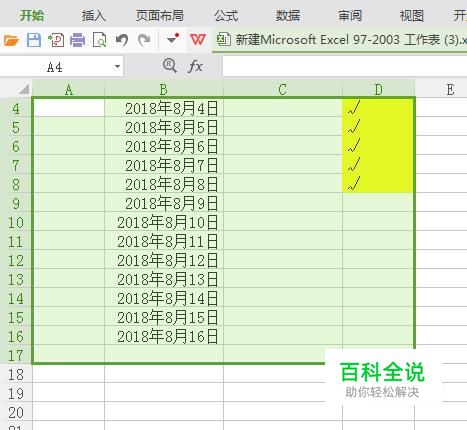The width and height of the screenshot is (467, 430).
Task: Select the workbook document tab 新建Microsoft Excel
Action: click(x=340, y=40)
